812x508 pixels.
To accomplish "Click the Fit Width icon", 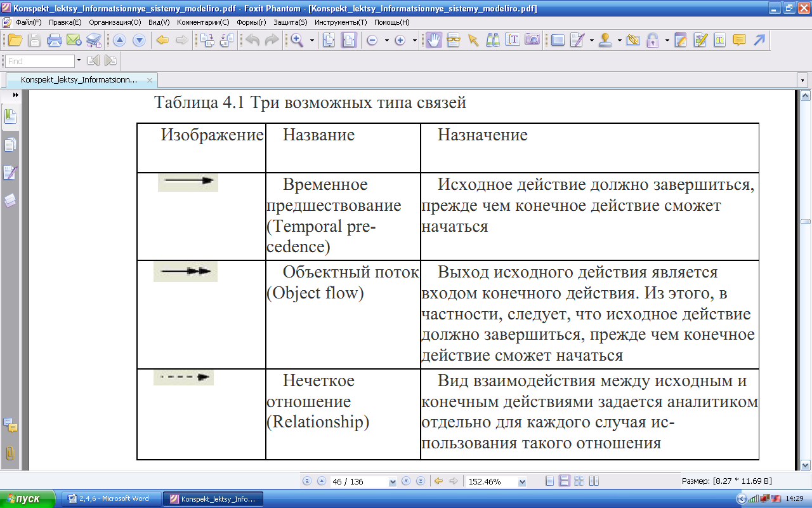I will click(349, 40).
